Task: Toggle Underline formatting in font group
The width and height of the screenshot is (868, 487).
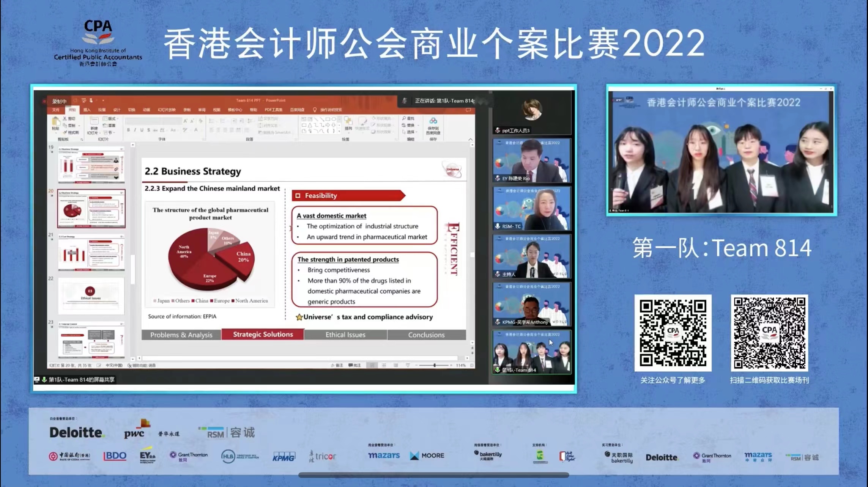Action: click(142, 130)
